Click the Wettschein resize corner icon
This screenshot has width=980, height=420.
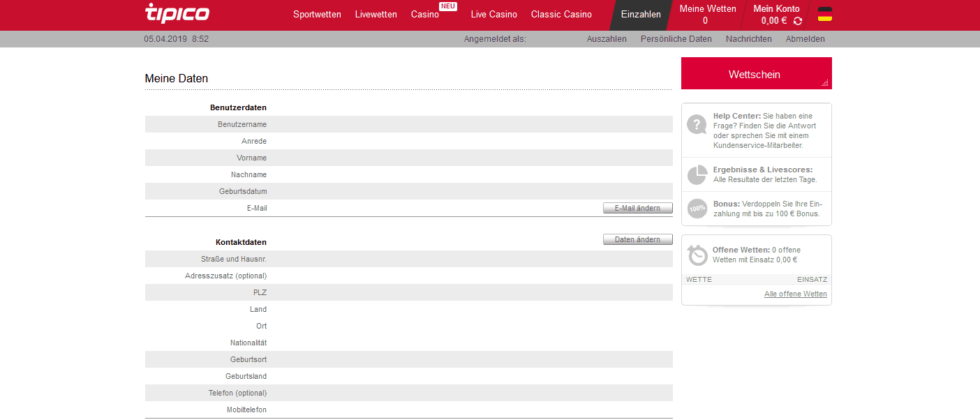[825, 83]
